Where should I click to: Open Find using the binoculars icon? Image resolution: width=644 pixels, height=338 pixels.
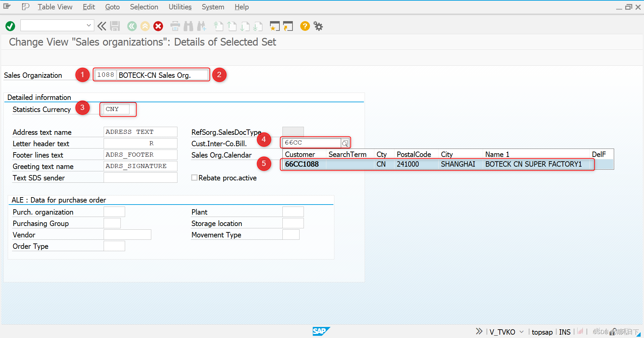pos(188,26)
